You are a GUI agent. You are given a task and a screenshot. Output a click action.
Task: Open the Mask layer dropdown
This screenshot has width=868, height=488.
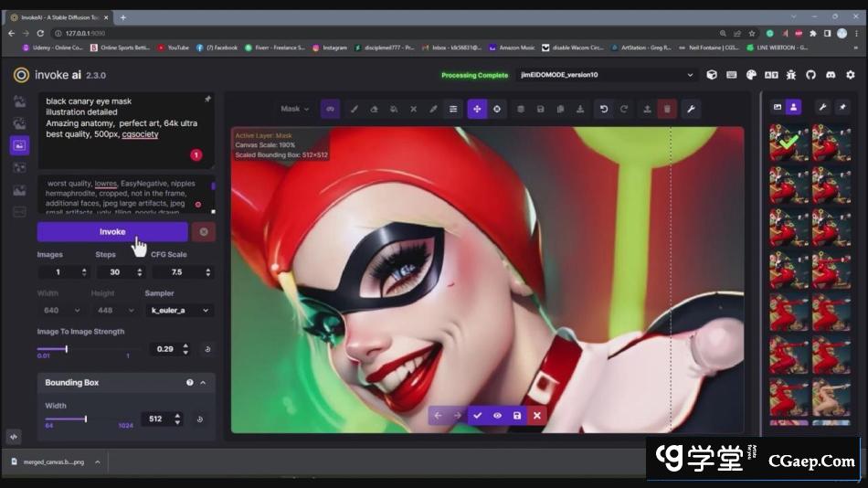coord(294,109)
